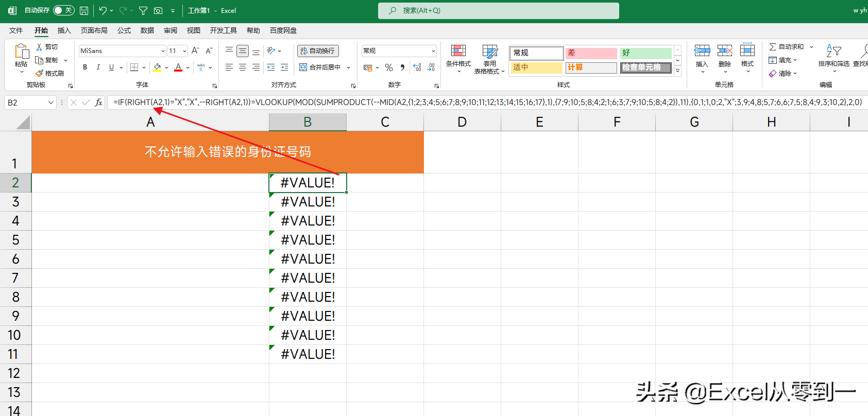Click the Format (格式) cells button

pyautogui.click(x=747, y=58)
